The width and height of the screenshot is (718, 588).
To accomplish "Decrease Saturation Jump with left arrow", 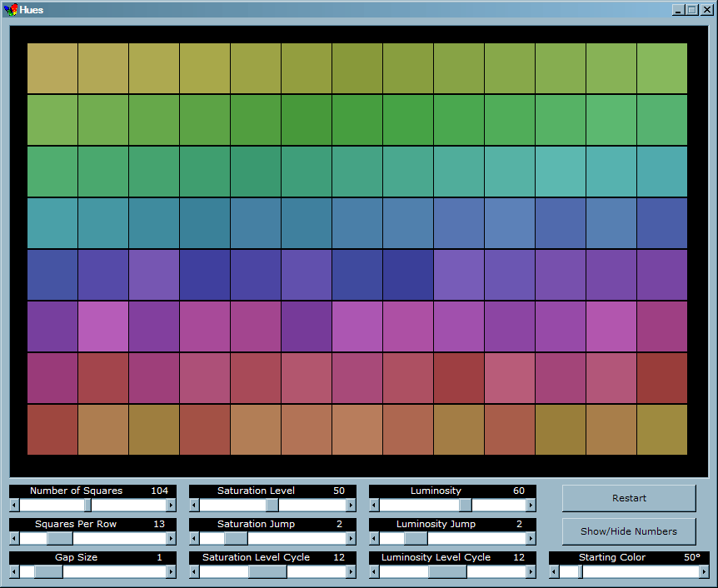I will coord(195,538).
